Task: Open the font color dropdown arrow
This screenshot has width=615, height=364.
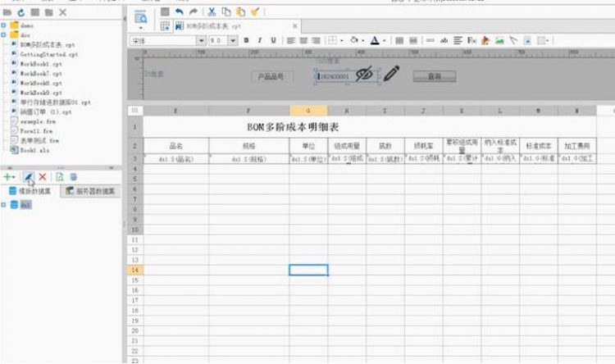Action: 385,41
